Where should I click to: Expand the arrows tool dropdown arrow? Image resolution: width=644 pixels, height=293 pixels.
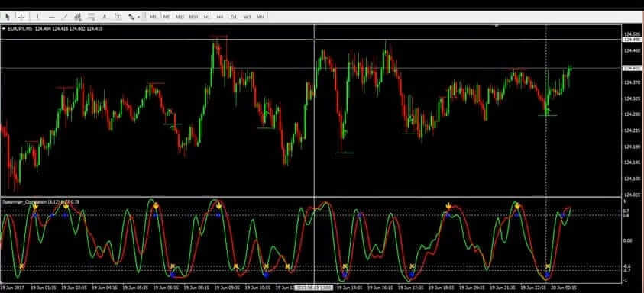point(139,18)
